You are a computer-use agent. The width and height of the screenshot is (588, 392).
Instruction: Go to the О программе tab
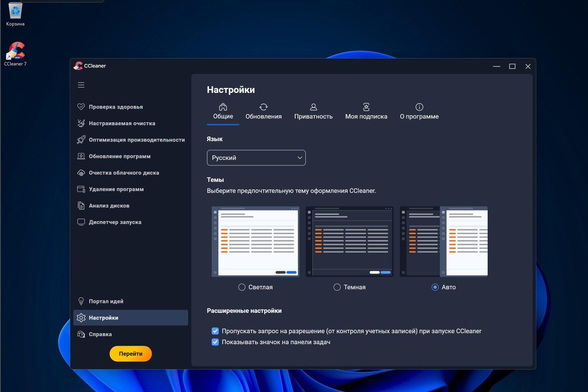point(419,113)
